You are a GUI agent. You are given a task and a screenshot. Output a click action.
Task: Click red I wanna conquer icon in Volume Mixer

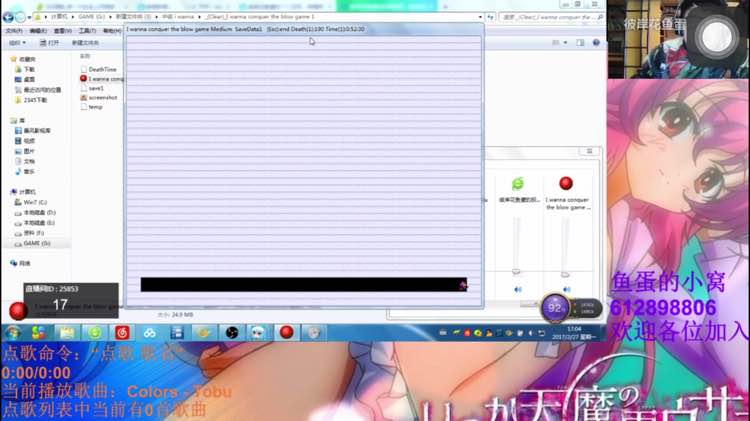pos(566,183)
